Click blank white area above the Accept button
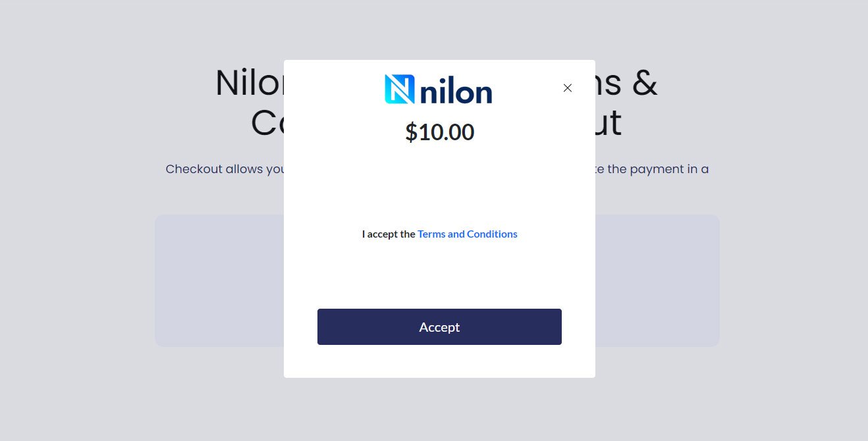 click(x=439, y=276)
